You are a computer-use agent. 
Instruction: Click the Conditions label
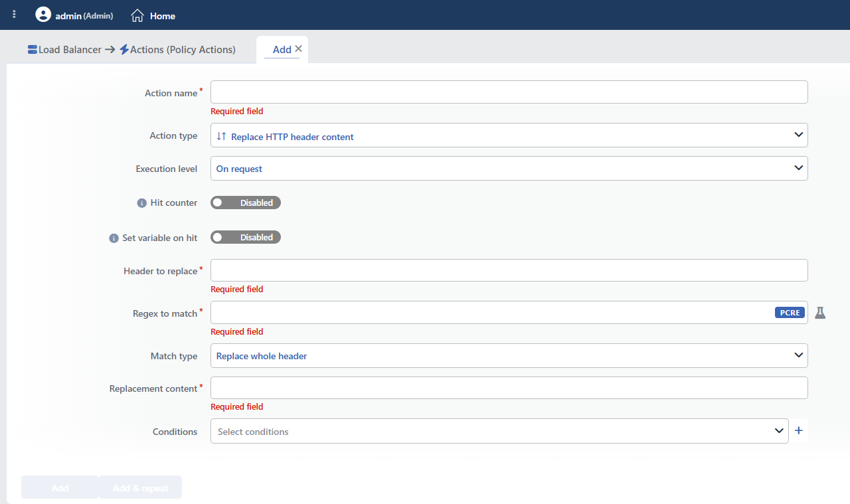coord(175,432)
